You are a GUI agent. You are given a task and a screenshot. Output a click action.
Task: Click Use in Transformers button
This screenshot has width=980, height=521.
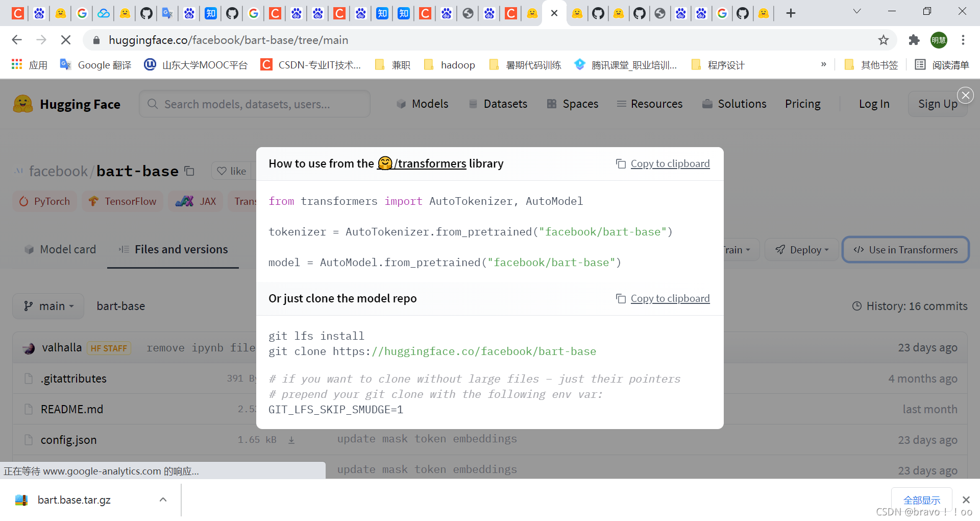point(905,250)
